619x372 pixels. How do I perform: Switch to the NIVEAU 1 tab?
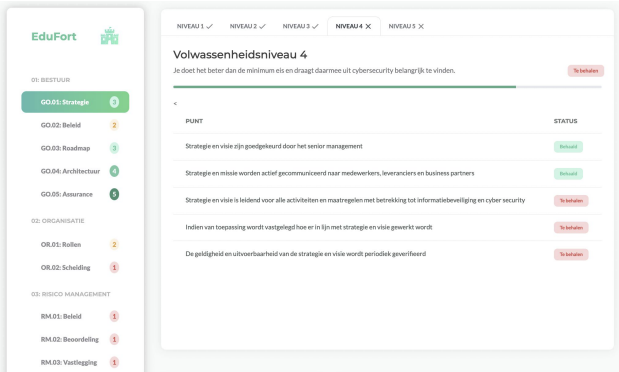pos(195,26)
